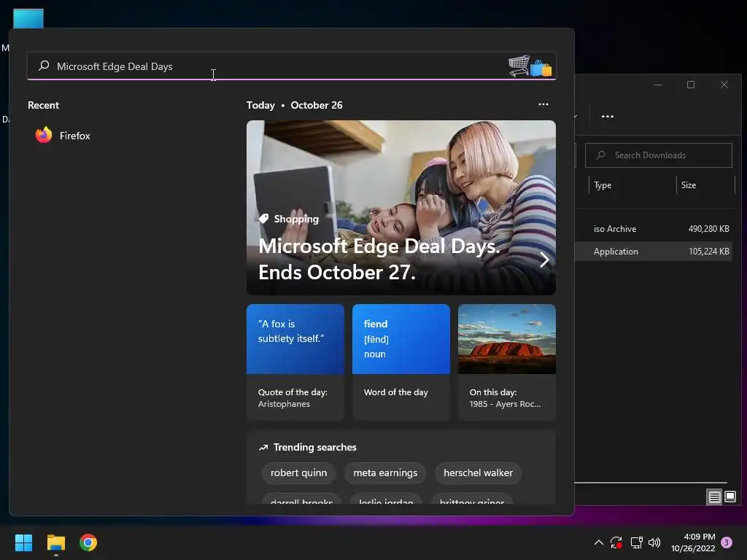Launch Google Chrome from the taskbar
Viewport: 747px width, 560px height.
88,542
